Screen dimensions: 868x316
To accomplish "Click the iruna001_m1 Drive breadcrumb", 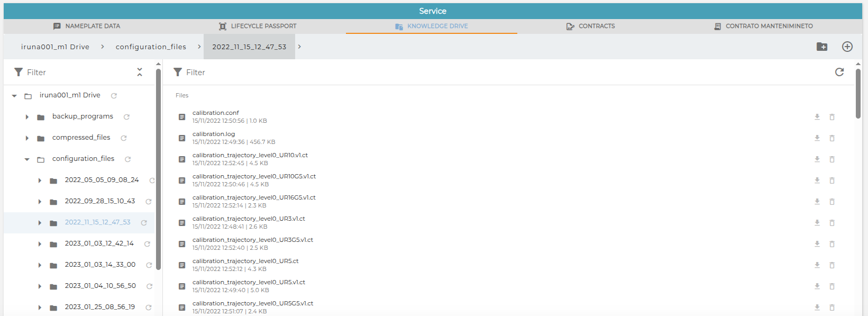I will click(x=55, y=47).
